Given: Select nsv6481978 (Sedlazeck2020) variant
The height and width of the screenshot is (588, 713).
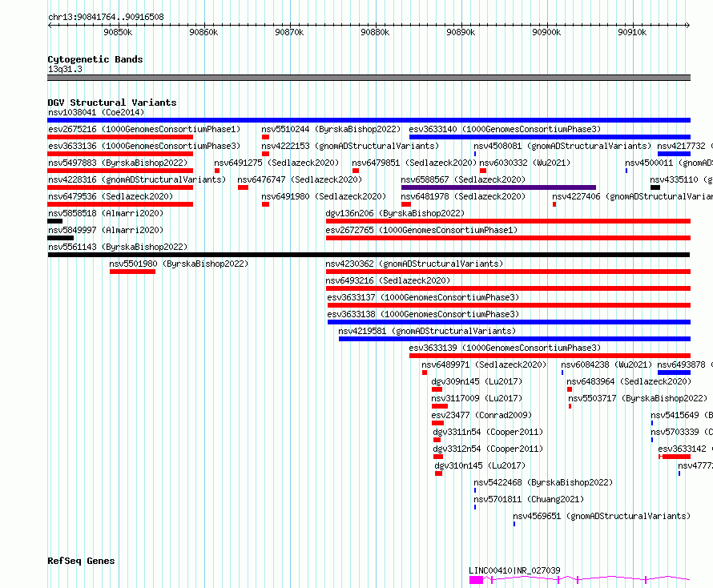Looking at the screenshot, I should point(463,196).
